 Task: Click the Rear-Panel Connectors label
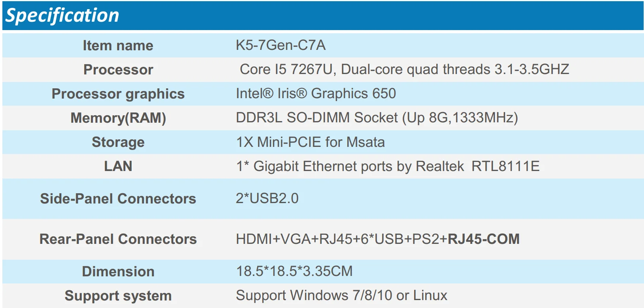click(118, 239)
